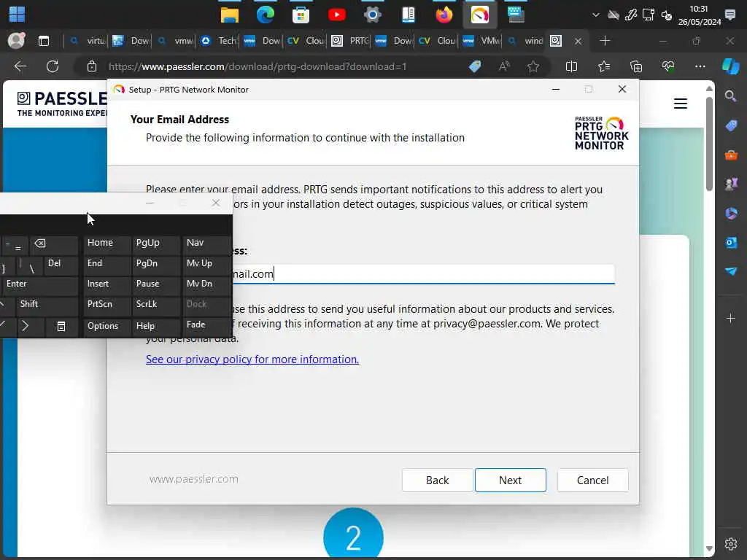
Task: Tap End key on on-screen keyboard
Action: point(107,265)
